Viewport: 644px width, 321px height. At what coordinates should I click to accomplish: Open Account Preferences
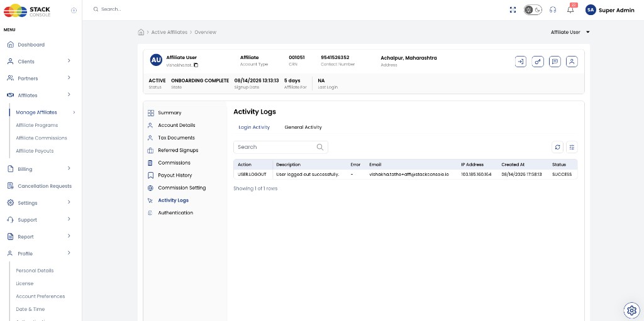[x=40, y=296]
